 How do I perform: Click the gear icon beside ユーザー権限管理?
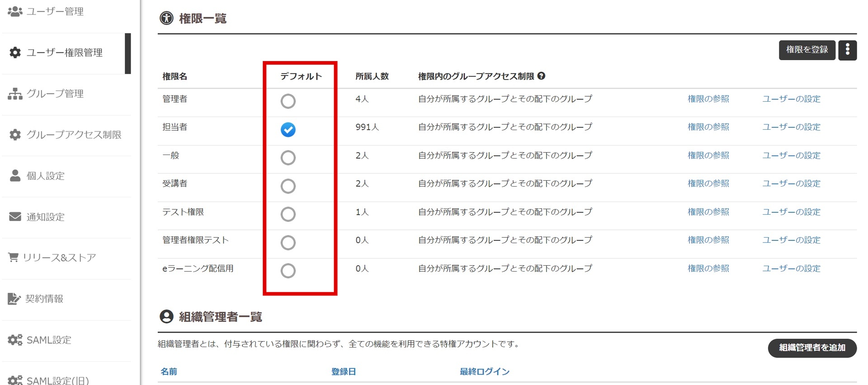(15, 52)
